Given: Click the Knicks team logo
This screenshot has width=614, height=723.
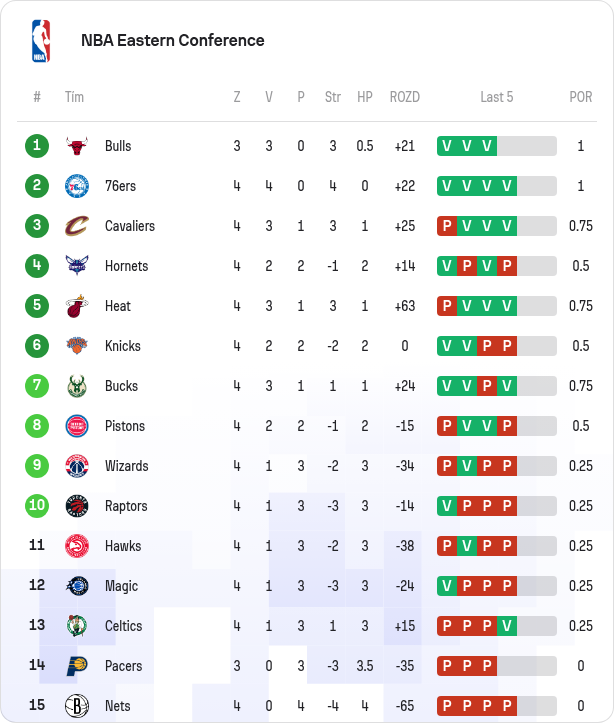Looking at the screenshot, I should [x=77, y=346].
